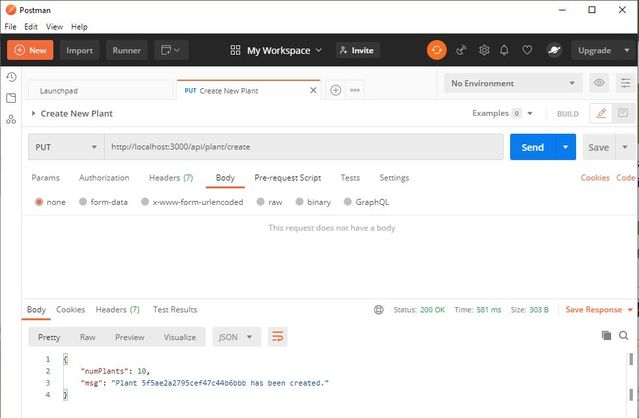Viewport: 639px width, 418px height.
Task: Click the Import button
Action: click(79, 50)
